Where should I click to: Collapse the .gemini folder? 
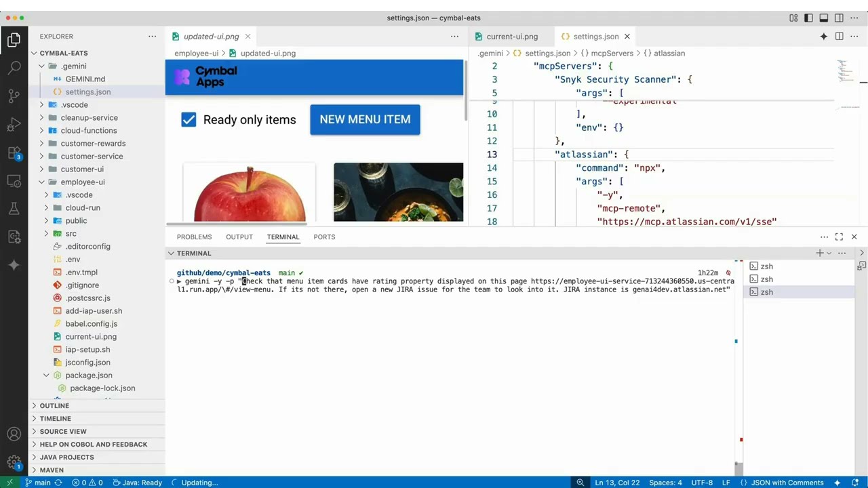(41, 66)
